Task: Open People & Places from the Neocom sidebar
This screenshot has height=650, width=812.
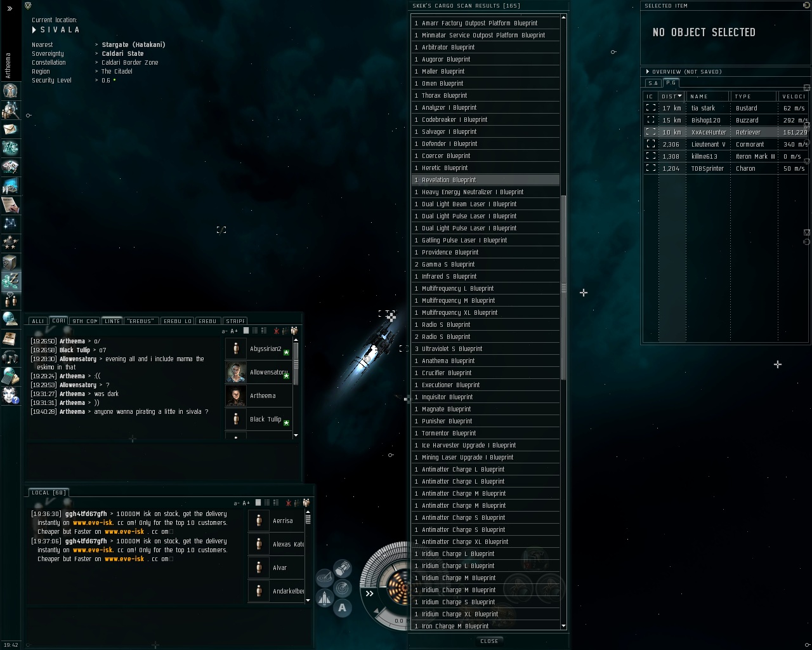Action: click(10, 110)
